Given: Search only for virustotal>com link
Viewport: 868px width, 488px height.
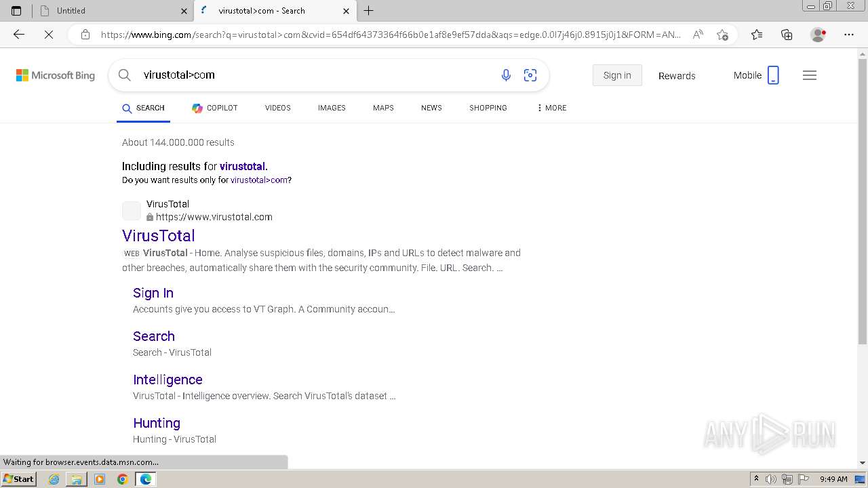Looking at the screenshot, I should pos(259,180).
